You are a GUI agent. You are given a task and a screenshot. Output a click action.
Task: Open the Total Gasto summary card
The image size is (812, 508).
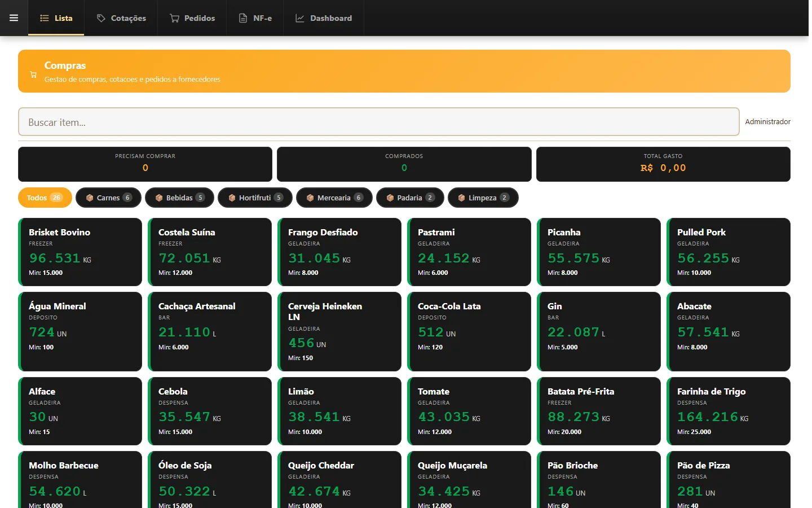663,164
